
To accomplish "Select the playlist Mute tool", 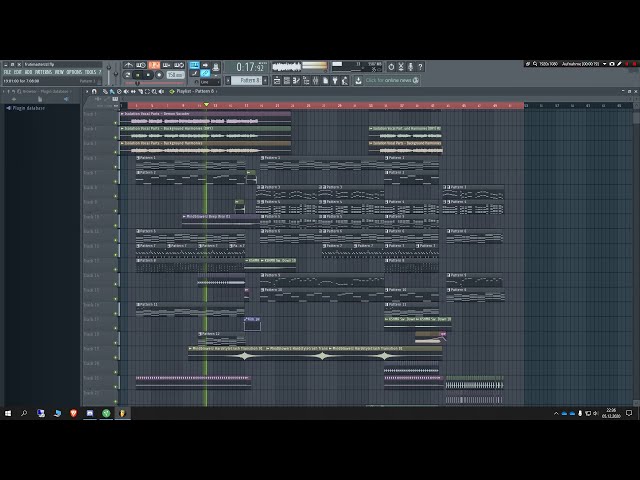I will tap(126, 91).
